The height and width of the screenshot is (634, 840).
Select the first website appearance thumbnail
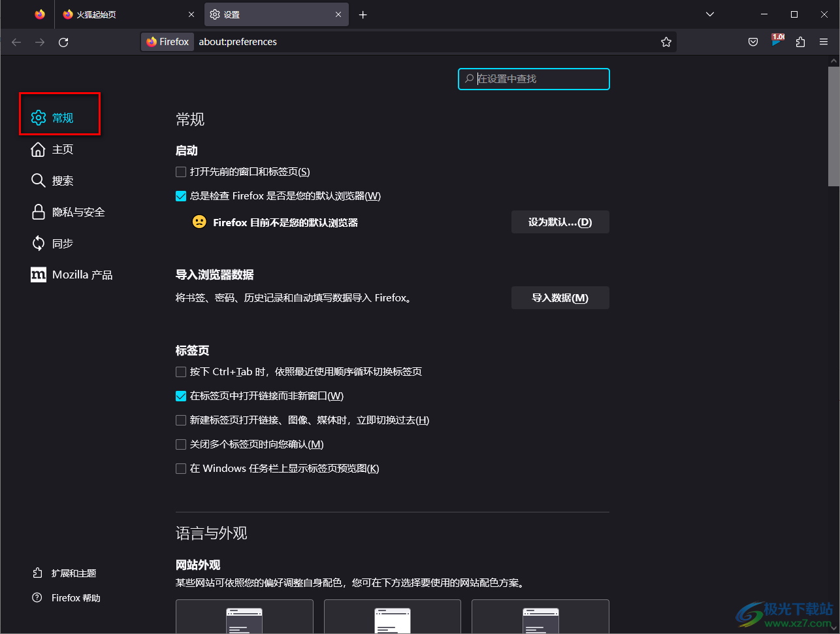pyautogui.click(x=244, y=617)
